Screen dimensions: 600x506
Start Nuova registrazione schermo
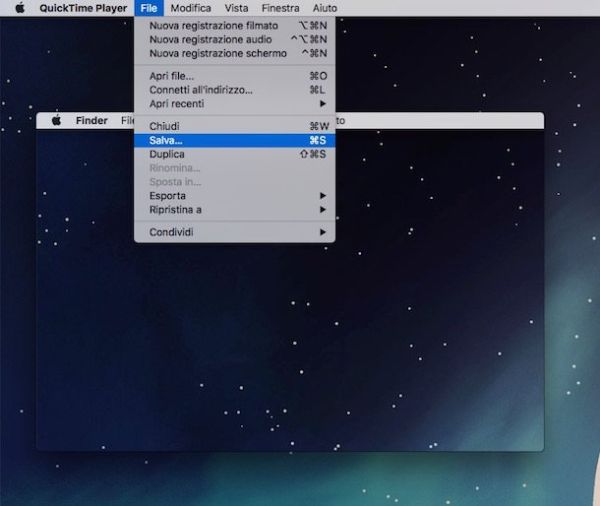pyautogui.click(x=217, y=53)
